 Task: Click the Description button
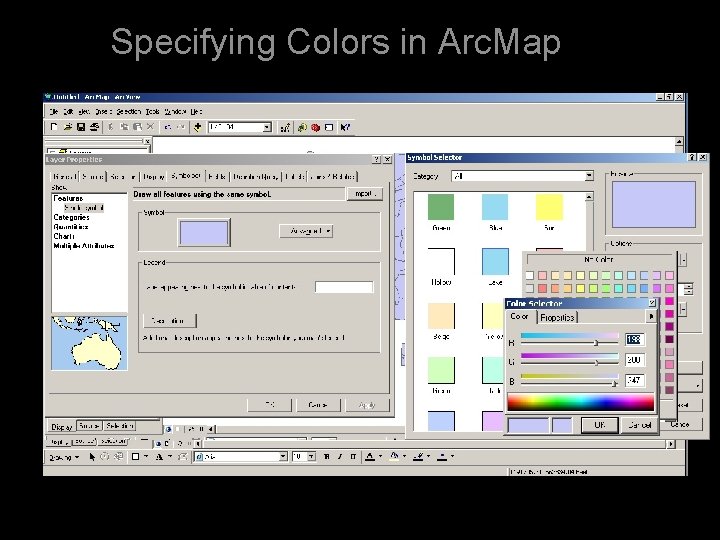click(169, 321)
